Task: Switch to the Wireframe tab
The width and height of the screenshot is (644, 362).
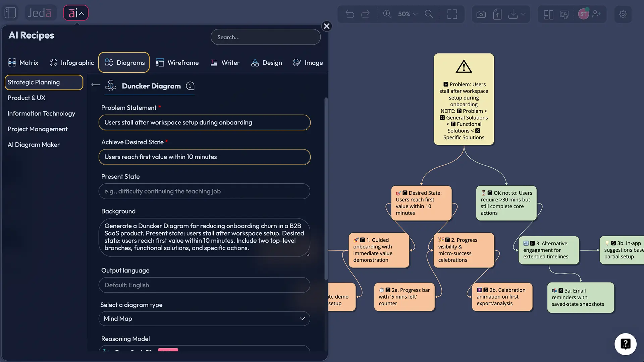Action: click(177, 62)
